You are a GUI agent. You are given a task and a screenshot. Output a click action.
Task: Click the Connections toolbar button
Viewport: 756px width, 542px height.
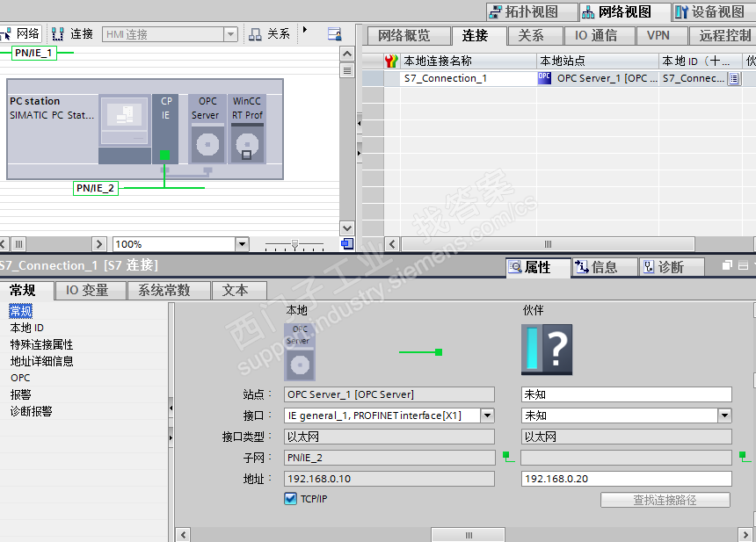[x=72, y=33]
